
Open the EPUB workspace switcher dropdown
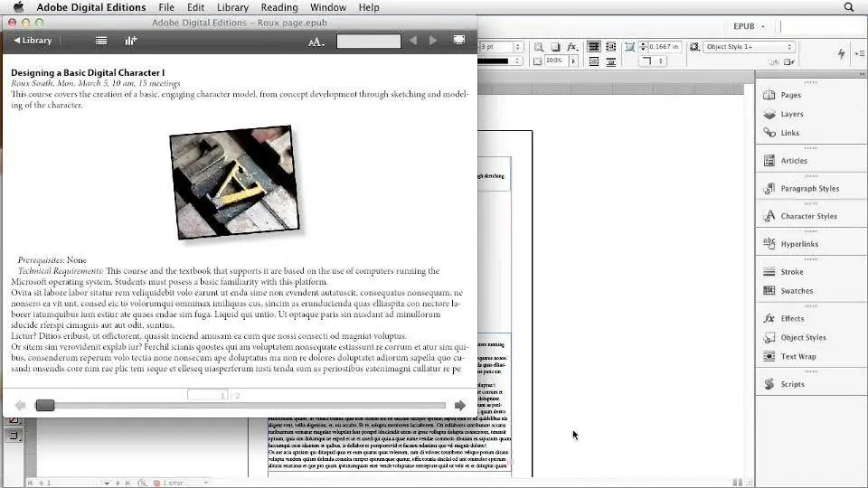coord(749,26)
